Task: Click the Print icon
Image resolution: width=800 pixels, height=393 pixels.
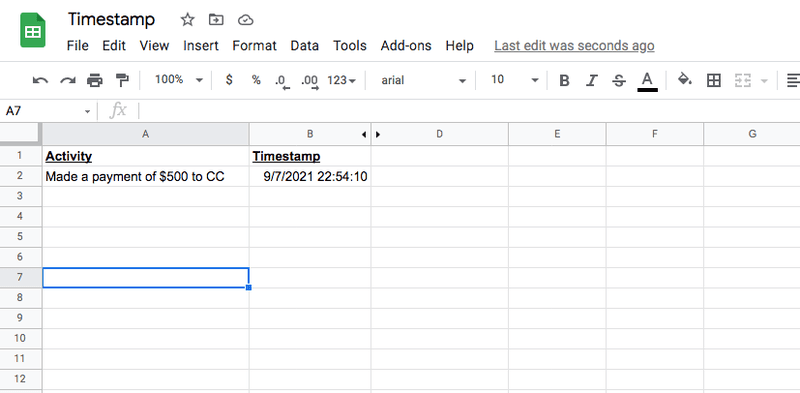Action: 95,80
